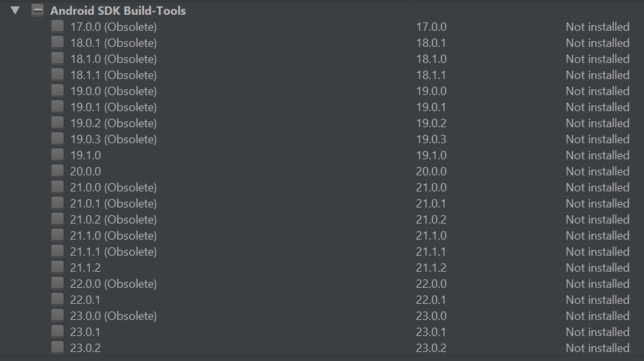The width and height of the screenshot is (644, 361).
Task: Click the 20.0.0 version number cell
Action: (431, 172)
